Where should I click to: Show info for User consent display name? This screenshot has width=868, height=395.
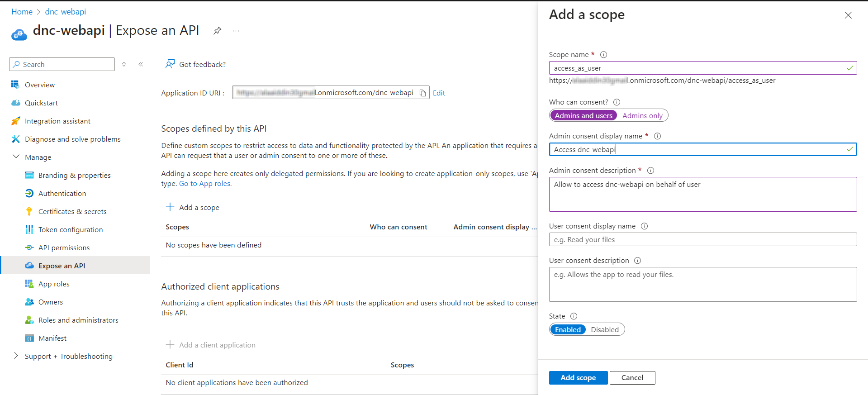click(644, 226)
